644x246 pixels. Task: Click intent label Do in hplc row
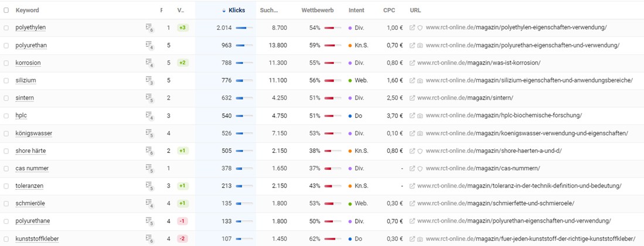tap(359, 116)
